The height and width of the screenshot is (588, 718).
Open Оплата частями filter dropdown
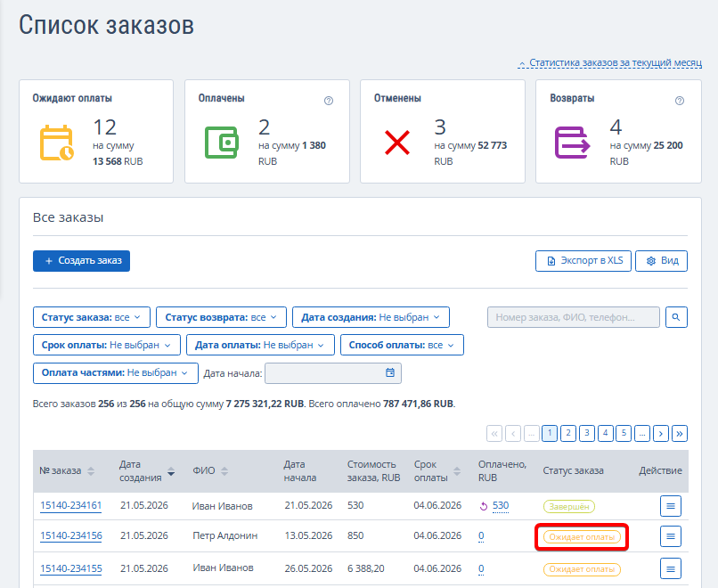coord(116,372)
